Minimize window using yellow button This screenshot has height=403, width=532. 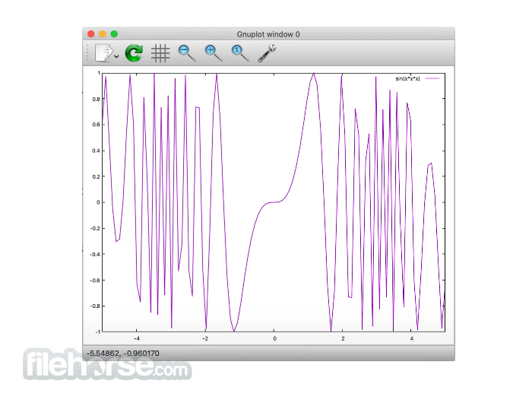coord(103,34)
